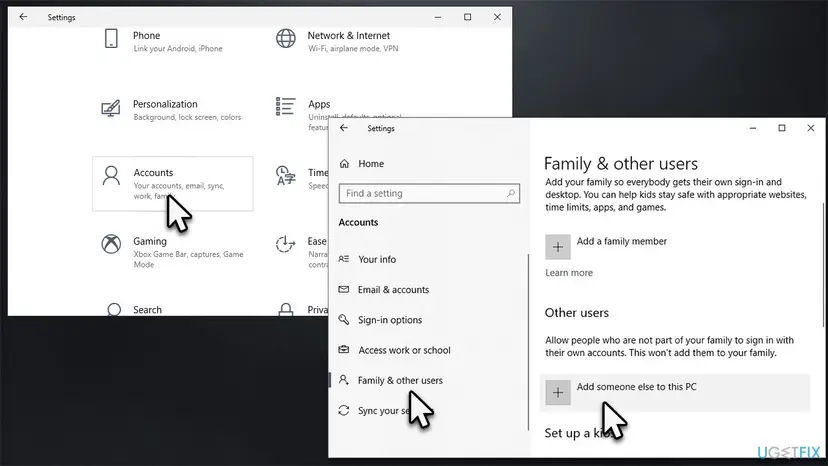Open Your info page

(377, 259)
